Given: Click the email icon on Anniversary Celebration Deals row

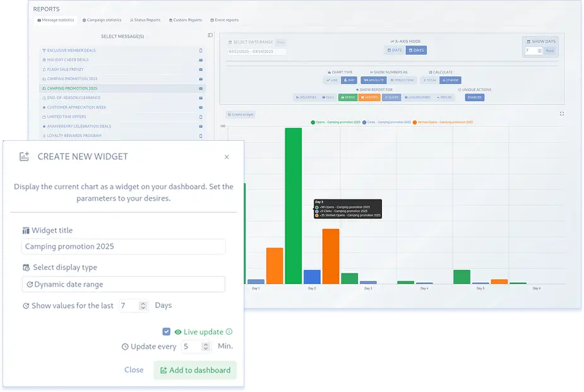Looking at the screenshot, I should 201,127.
